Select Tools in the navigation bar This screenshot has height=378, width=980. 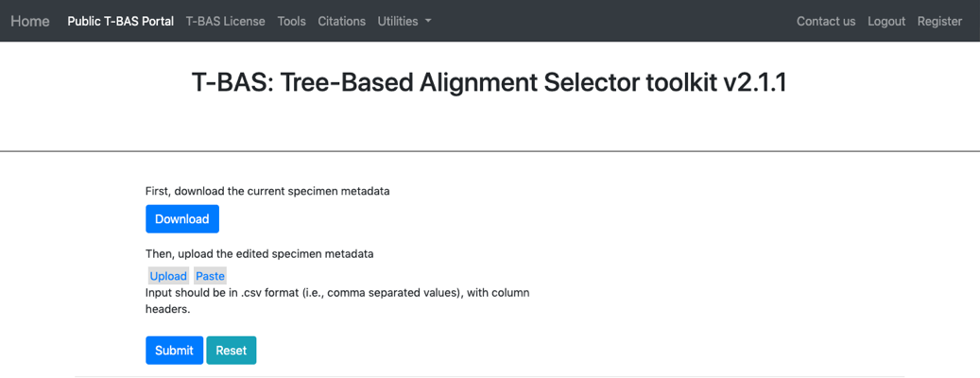point(292,21)
